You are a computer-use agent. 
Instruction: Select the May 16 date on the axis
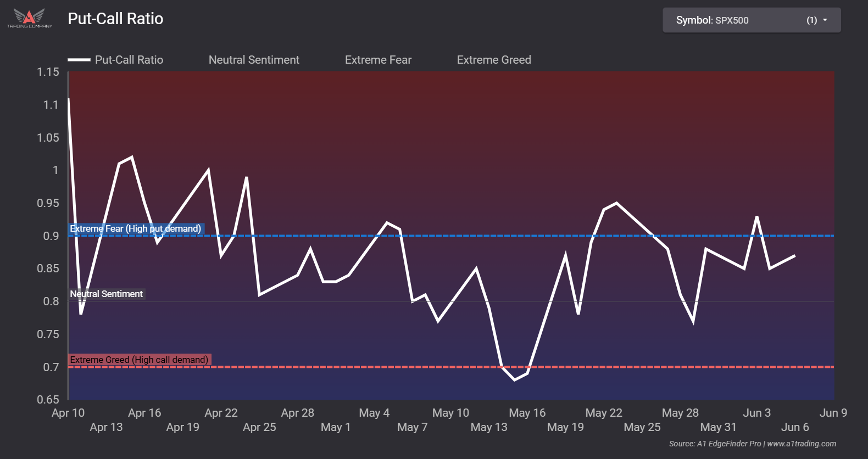point(527,413)
